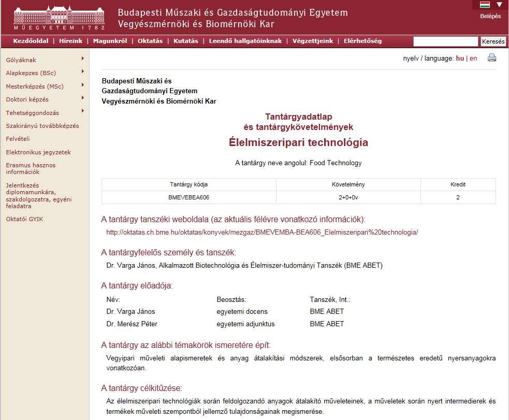
Task: Click the 2+0+0v requirement cell
Action: 348,197
